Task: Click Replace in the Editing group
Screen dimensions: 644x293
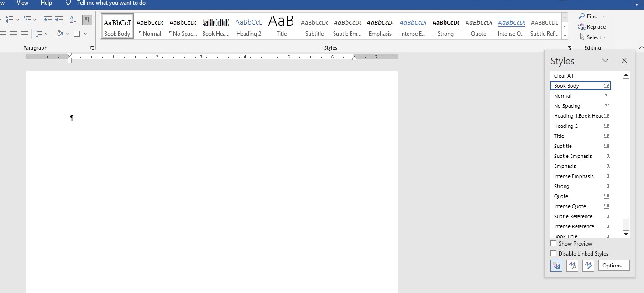Action: tap(592, 27)
